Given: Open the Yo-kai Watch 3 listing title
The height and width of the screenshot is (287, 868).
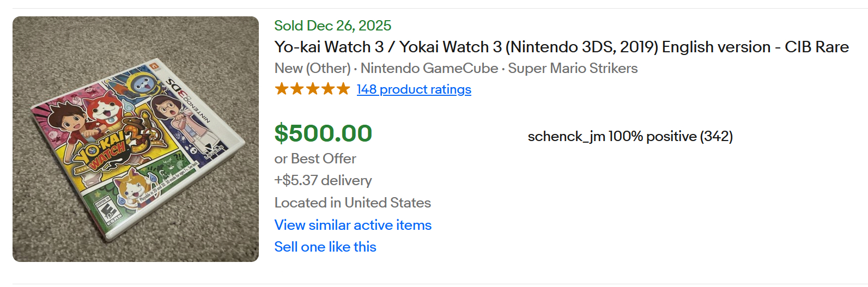Looking at the screenshot, I should pyautogui.click(x=561, y=47).
